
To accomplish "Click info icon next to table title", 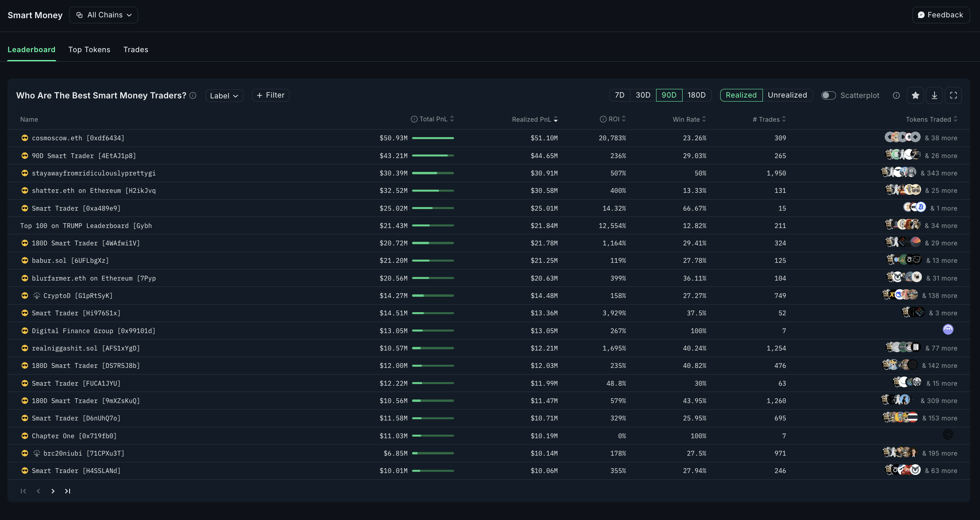I will pos(193,95).
